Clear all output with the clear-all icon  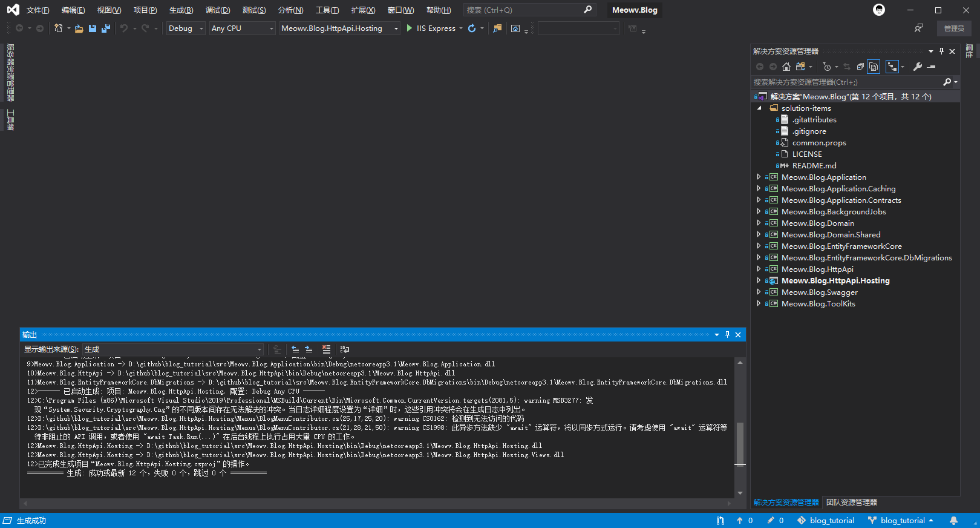coord(327,349)
